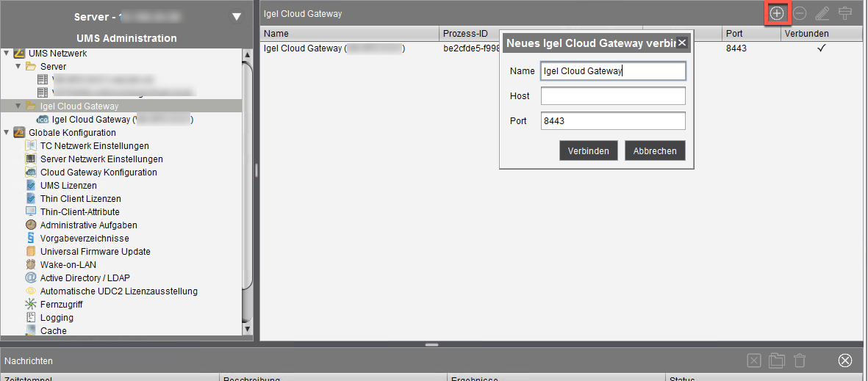
Task: Click the Universal Firmware Update icon
Action: coord(31,252)
